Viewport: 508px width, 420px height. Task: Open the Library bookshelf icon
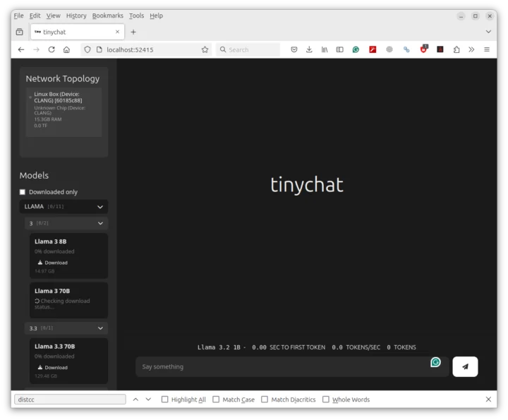click(325, 49)
